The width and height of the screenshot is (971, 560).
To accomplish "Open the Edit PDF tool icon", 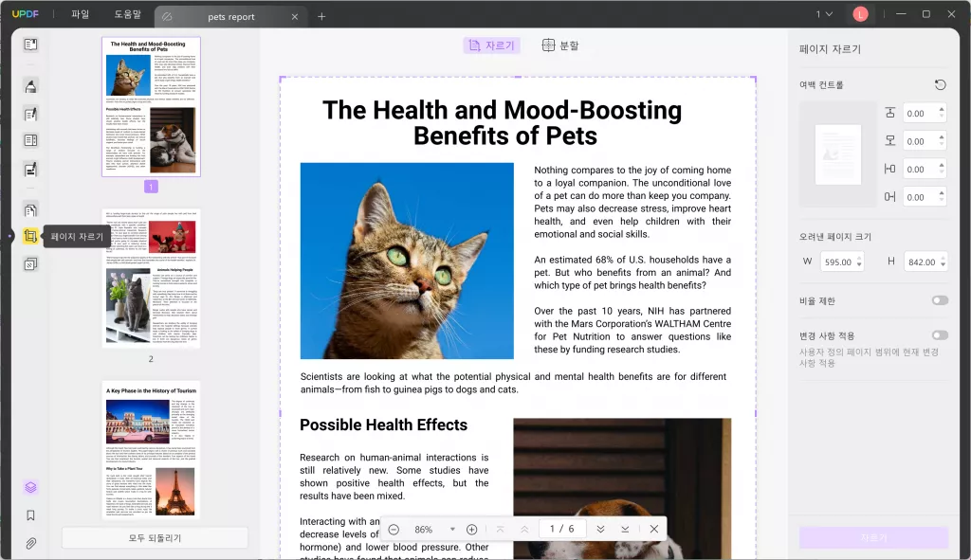I will (30, 114).
